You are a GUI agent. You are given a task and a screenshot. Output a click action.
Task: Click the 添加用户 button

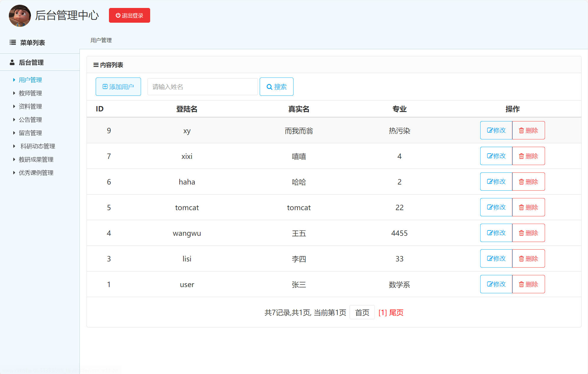point(118,87)
